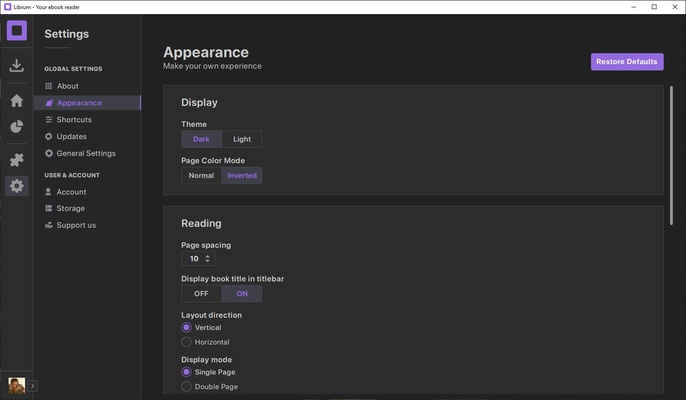Open the Shortcuts settings page

click(73, 120)
